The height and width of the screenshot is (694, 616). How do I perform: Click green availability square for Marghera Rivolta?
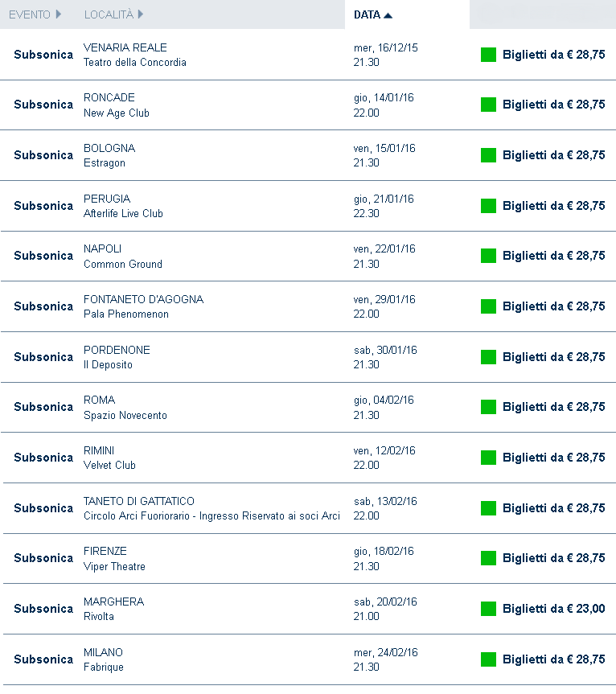tap(488, 609)
